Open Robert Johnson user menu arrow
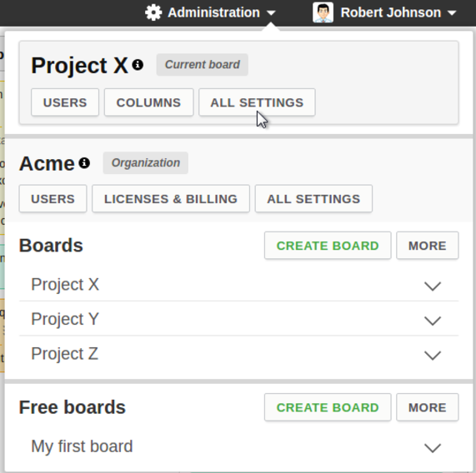 coord(452,13)
